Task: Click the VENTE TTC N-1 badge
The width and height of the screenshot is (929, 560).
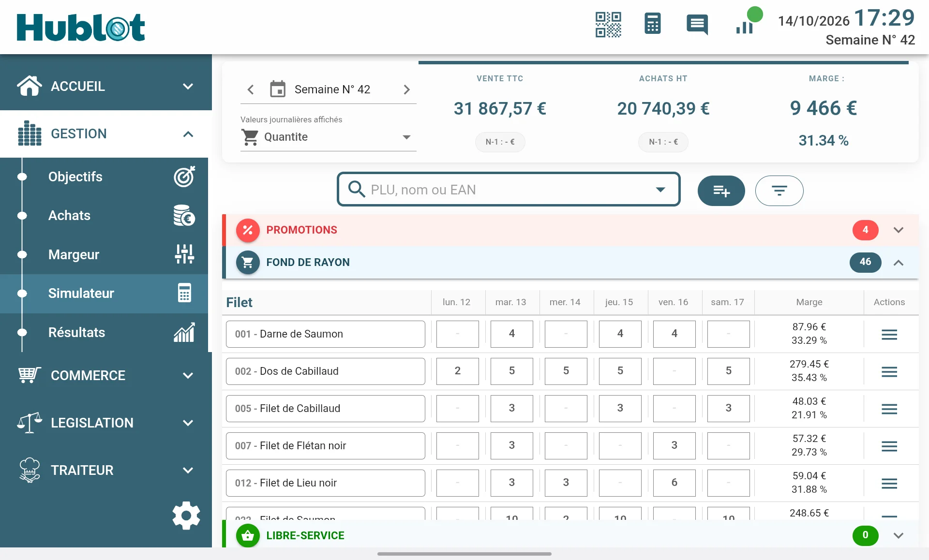Action: [500, 142]
